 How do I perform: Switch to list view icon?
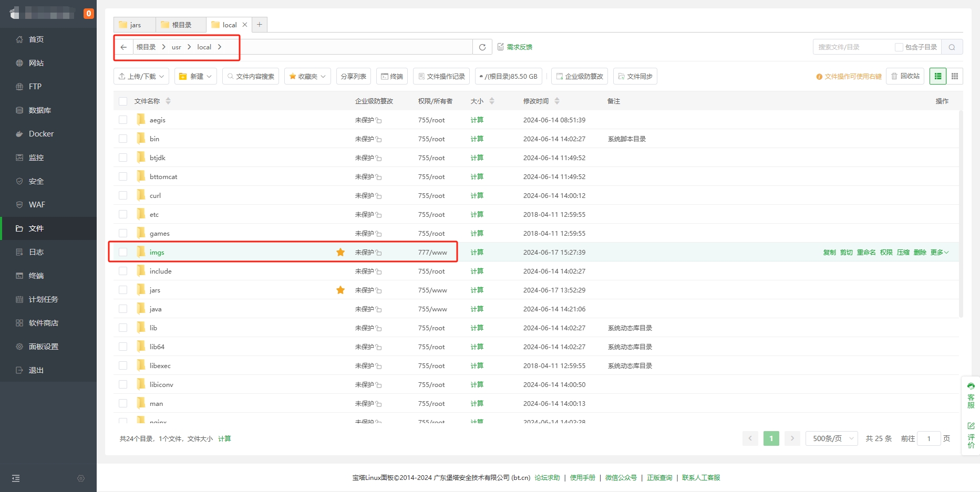pos(938,76)
